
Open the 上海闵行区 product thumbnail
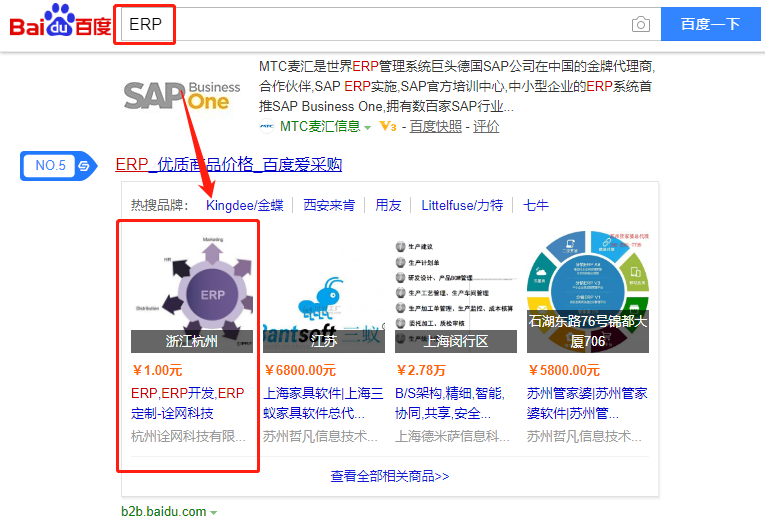(x=456, y=292)
